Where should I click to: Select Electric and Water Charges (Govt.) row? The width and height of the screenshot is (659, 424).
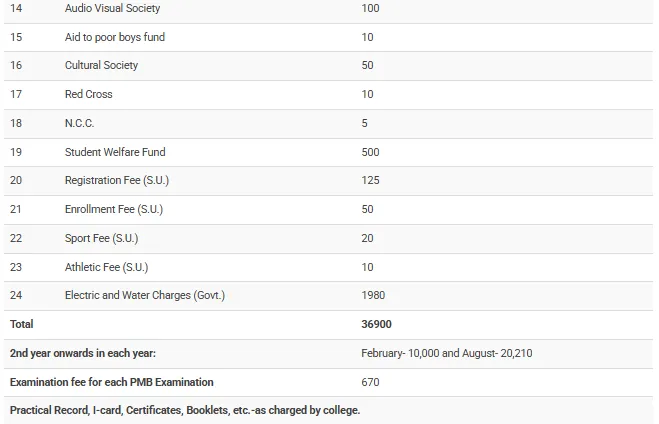pos(145,295)
